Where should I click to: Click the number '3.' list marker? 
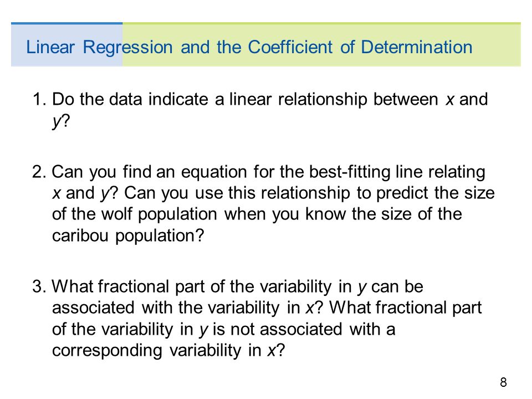tap(39, 287)
